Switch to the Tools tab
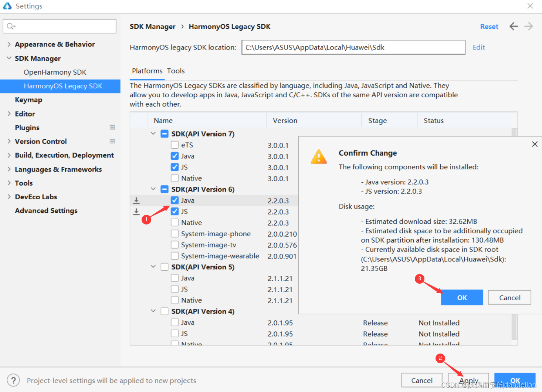This screenshot has width=542, height=392. pos(176,71)
